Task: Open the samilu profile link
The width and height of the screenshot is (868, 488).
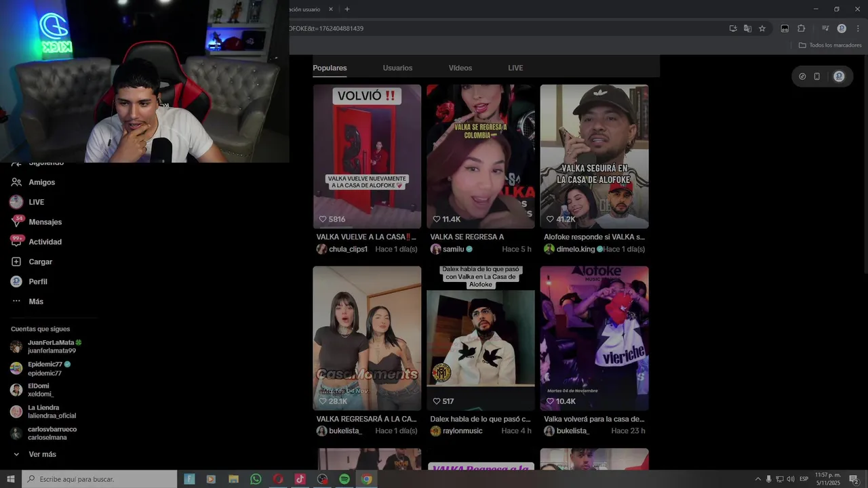Action: point(454,249)
